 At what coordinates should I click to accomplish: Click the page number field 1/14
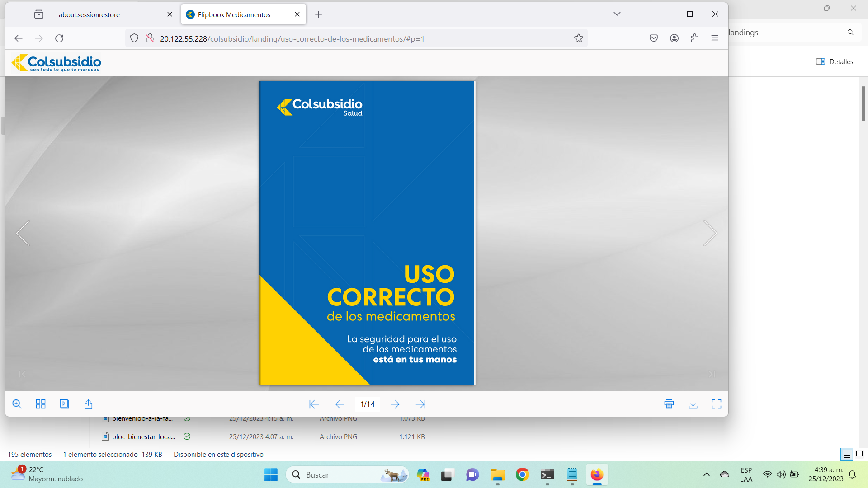(x=367, y=404)
